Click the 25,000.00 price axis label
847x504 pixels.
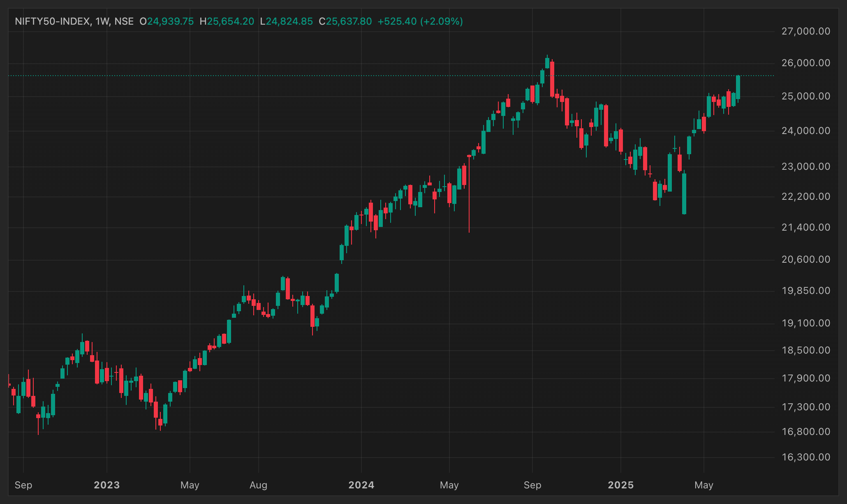[805, 96]
